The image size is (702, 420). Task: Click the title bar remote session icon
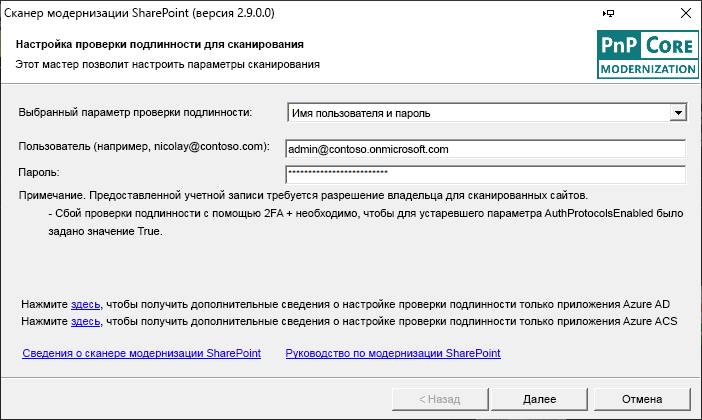pyautogui.click(x=608, y=13)
